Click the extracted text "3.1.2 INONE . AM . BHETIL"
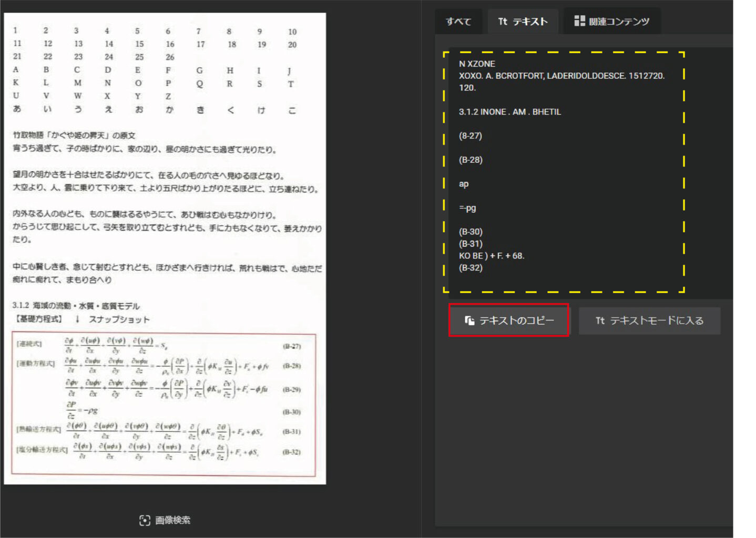 (509, 112)
